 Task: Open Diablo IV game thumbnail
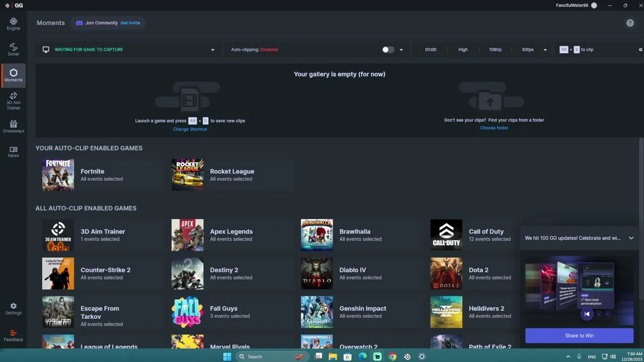316,274
